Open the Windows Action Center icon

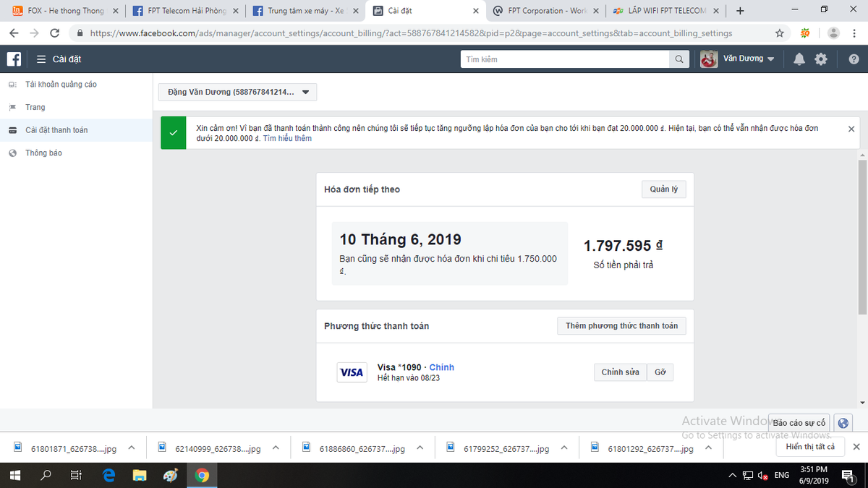848,475
